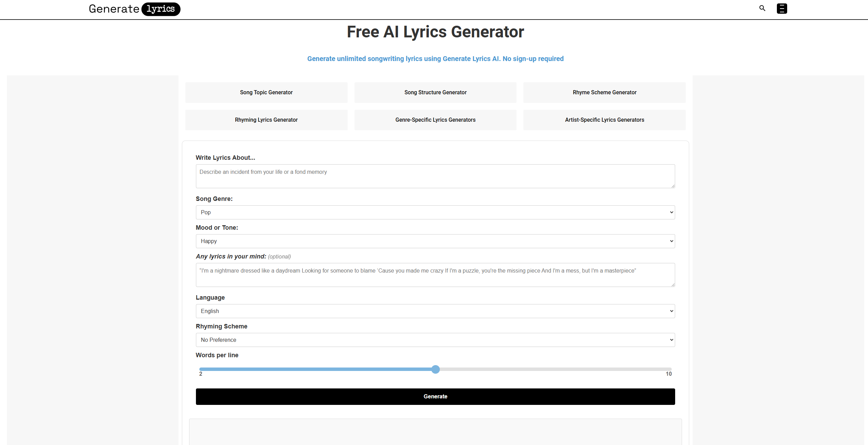The height and width of the screenshot is (445, 868).
Task: Open the Rhyming Lyrics Generator
Action: pyautogui.click(x=266, y=120)
